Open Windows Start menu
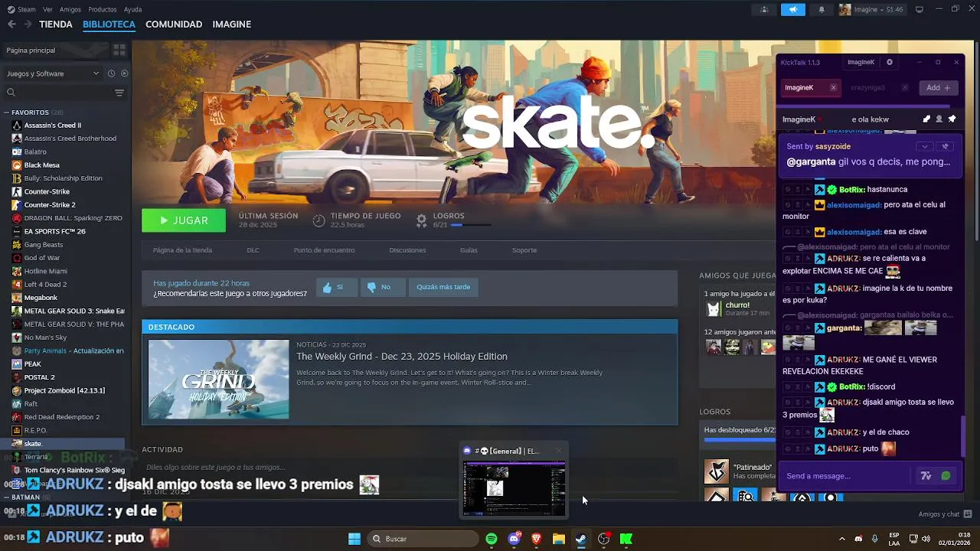The height and width of the screenshot is (551, 980). point(354,539)
